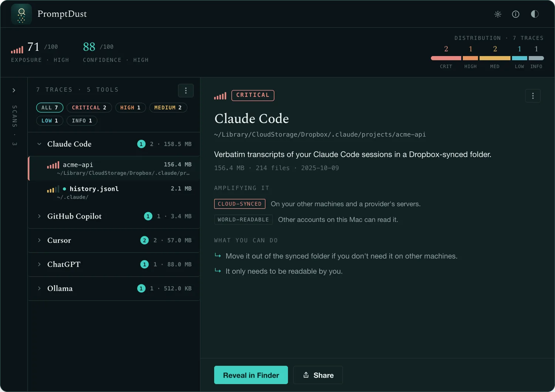Click 'DISTRIBUTION · 7 TRACES' label
The image size is (555, 392).
pyautogui.click(x=499, y=38)
